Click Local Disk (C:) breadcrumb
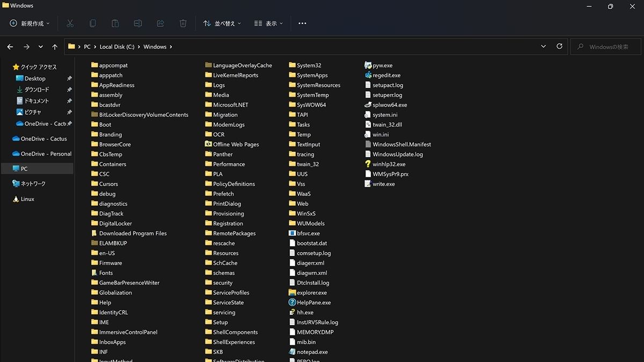This screenshot has height=362, width=644. click(x=117, y=47)
